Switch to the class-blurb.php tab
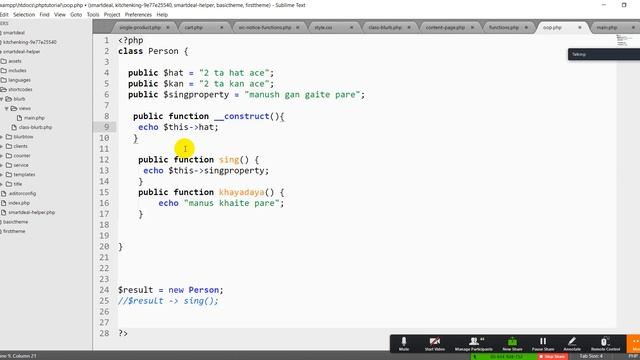Image resolution: width=640 pixels, height=360 pixels. pyautogui.click(x=385, y=27)
